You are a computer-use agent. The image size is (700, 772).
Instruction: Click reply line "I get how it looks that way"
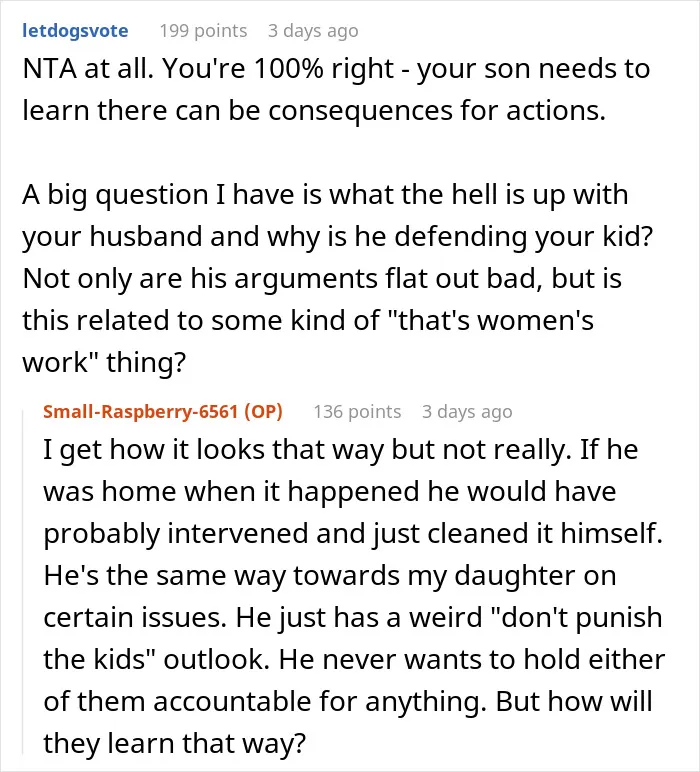(341, 450)
